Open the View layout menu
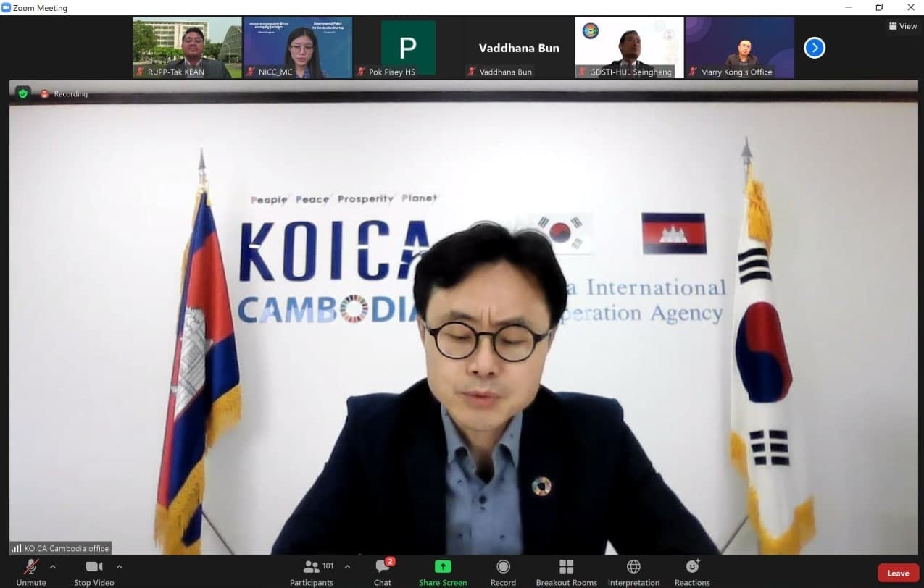 point(903,26)
